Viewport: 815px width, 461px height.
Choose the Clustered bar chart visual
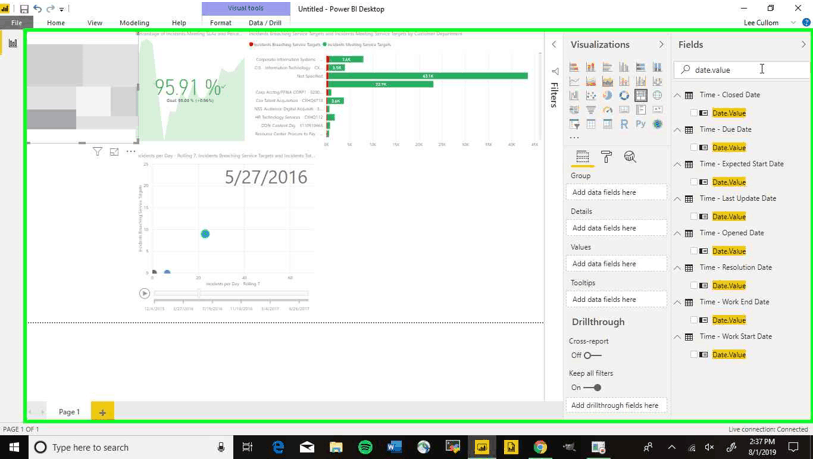(607, 67)
